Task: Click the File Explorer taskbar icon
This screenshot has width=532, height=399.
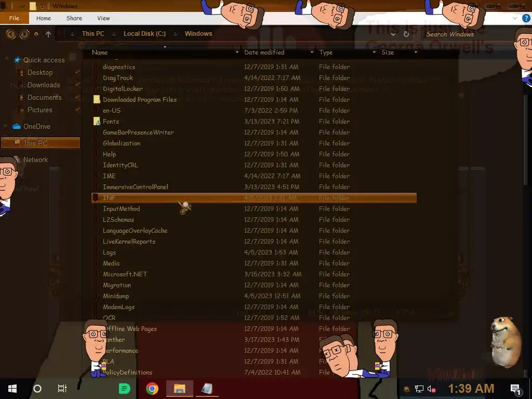Action: pos(179,389)
